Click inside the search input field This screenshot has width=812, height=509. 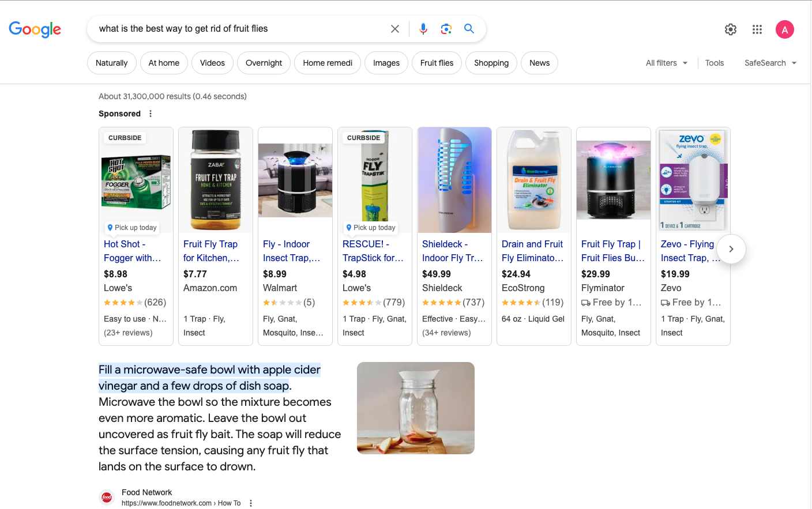tap(231, 28)
